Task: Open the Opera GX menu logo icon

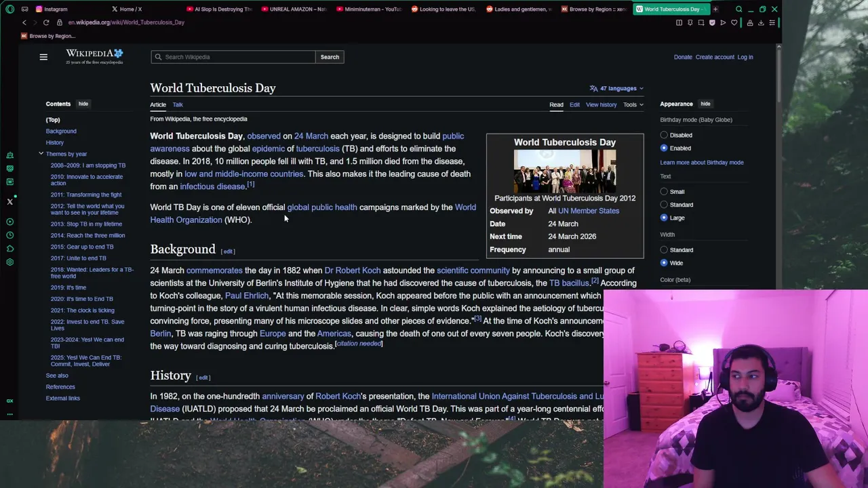Action: [9, 9]
